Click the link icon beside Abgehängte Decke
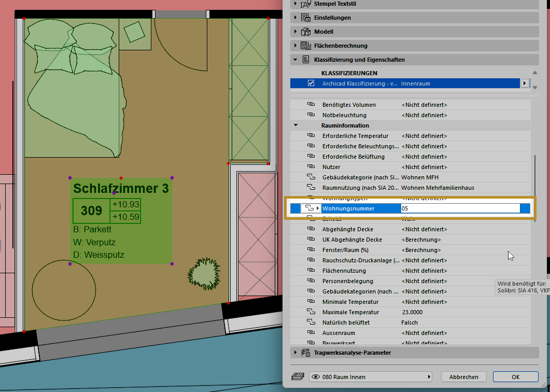This screenshot has width=550, height=392. click(311, 229)
